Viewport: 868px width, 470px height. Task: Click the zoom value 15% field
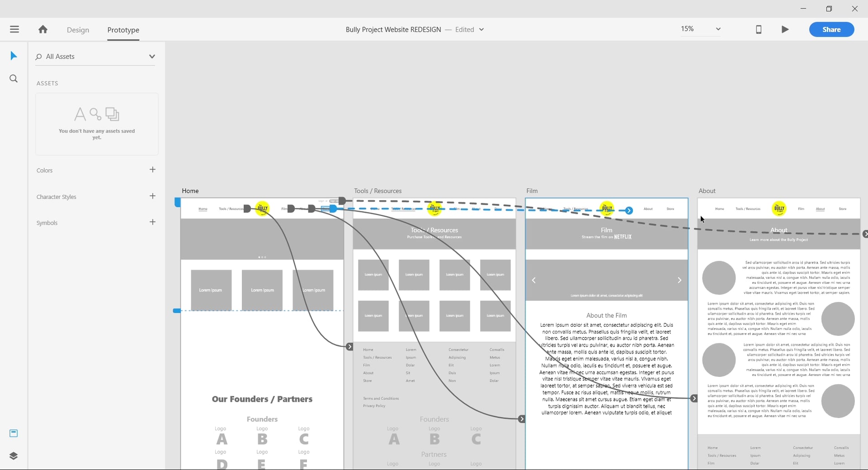click(x=688, y=29)
